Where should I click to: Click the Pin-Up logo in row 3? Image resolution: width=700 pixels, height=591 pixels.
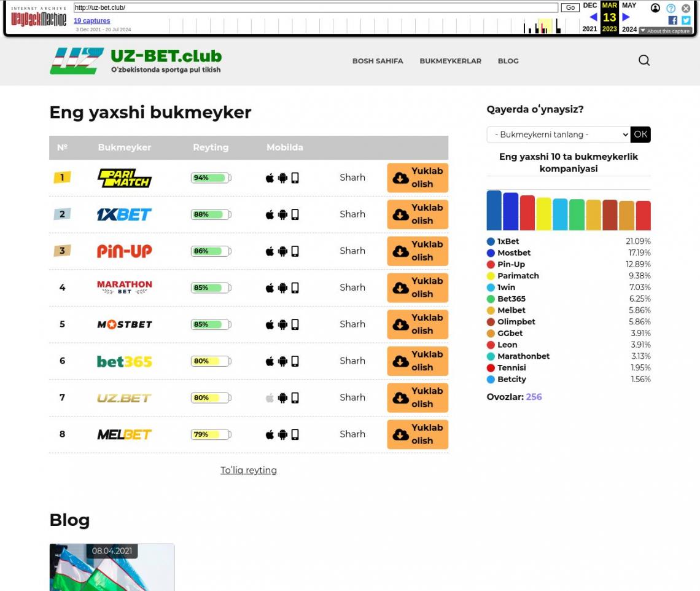[125, 251]
